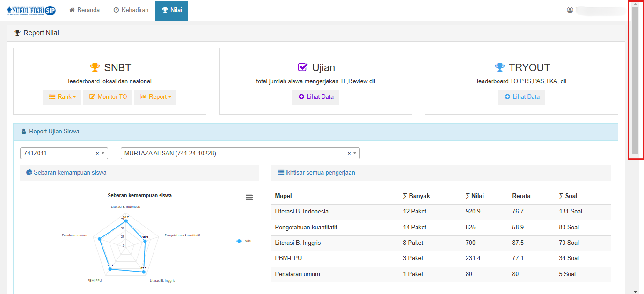
Task: Toggle the Nilai series in chart legend
Action: coord(244,241)
